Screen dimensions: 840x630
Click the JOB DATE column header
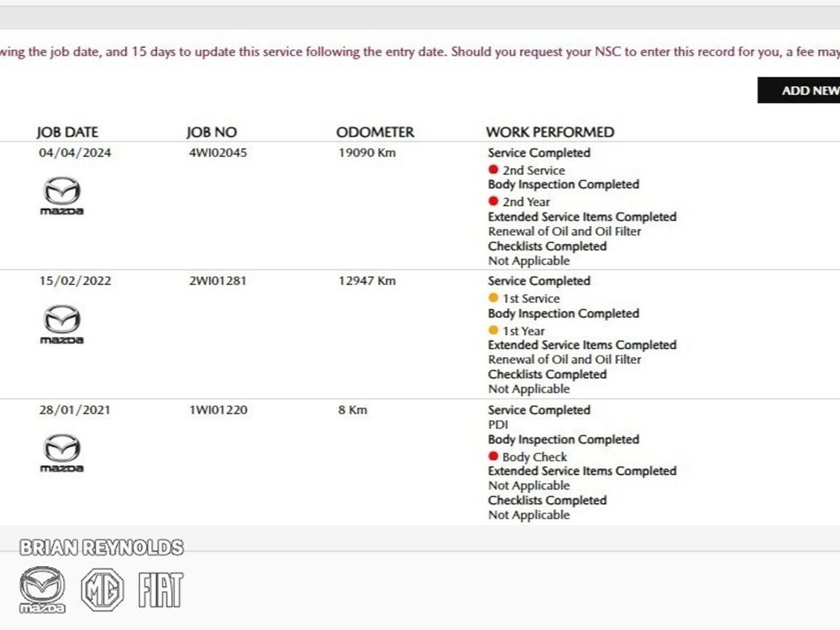tap(67, 132)
